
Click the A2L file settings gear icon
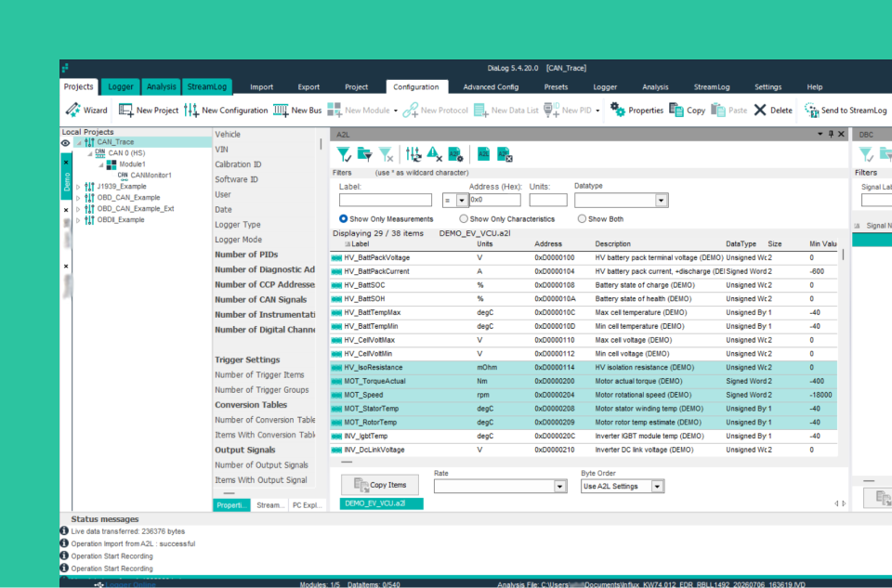(x=455, y=155)
